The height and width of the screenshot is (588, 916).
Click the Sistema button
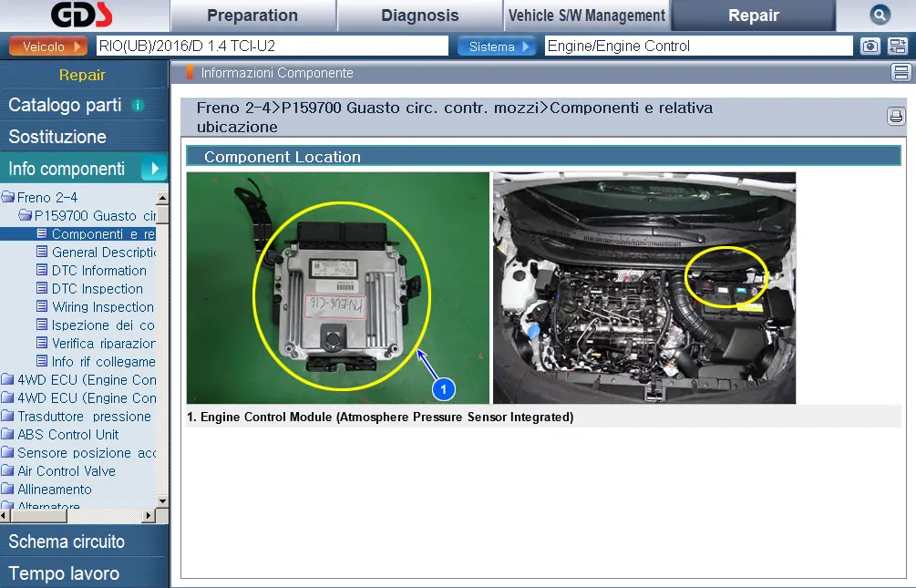click(497, 46)
